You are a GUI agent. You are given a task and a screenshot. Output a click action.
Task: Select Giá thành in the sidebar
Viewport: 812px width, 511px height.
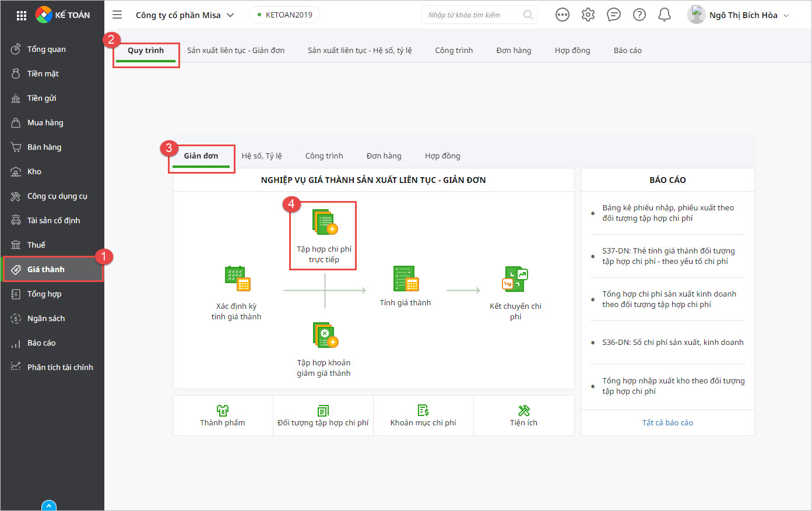52,269
